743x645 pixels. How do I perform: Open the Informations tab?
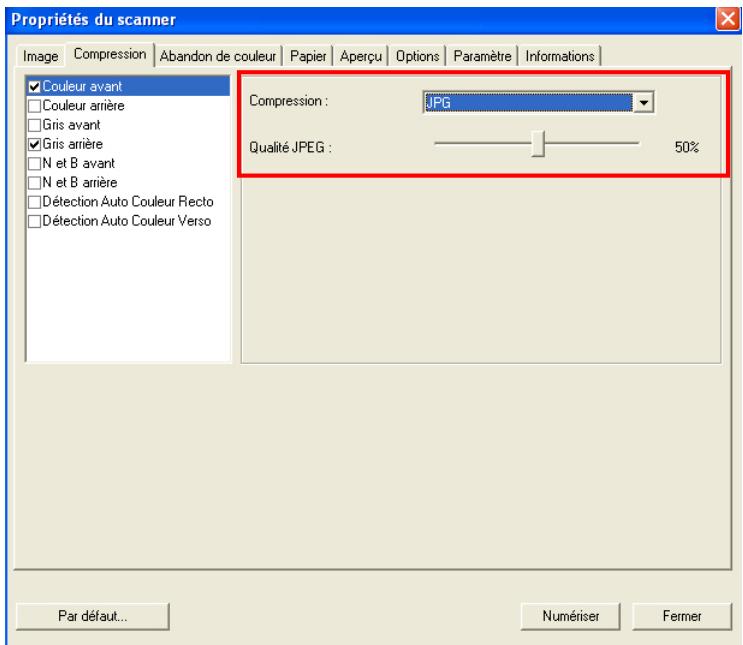(x=561, y=56)
